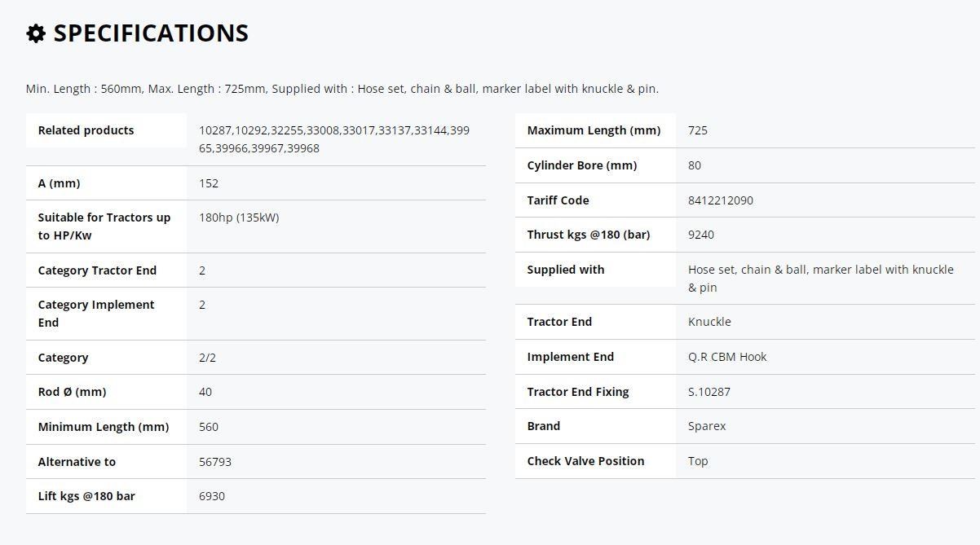Select the Thrust kgs value 9240
Image resolution: width=980 pixels, height=545 pixels.
pos(701,235)
